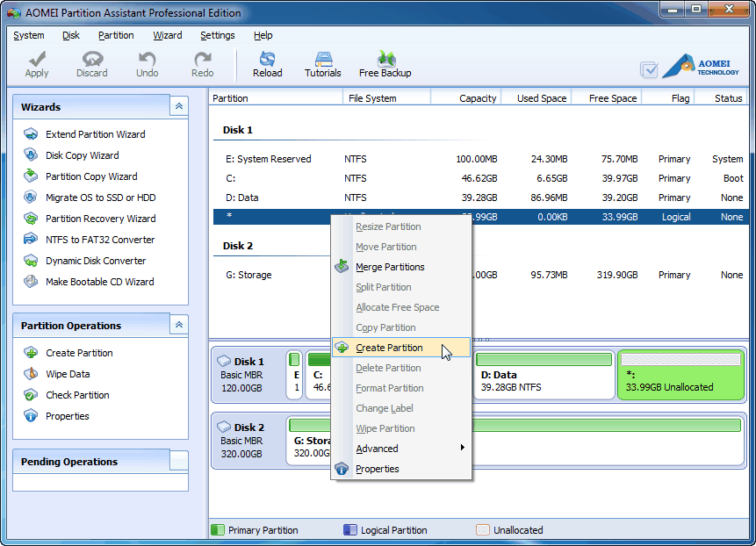Expand the Pending Operations panel

click(x=179, y=461)
